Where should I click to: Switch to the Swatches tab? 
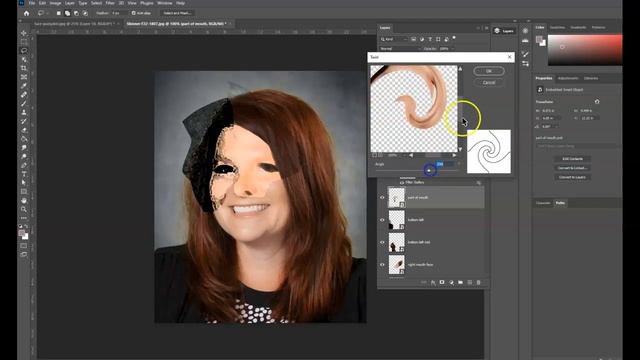(x=557, y=27)
